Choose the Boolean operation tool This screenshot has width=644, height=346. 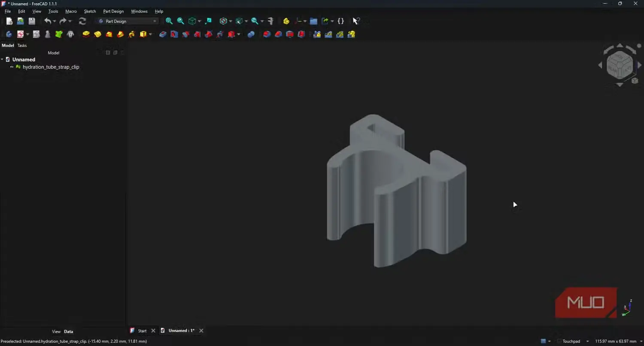251,34
